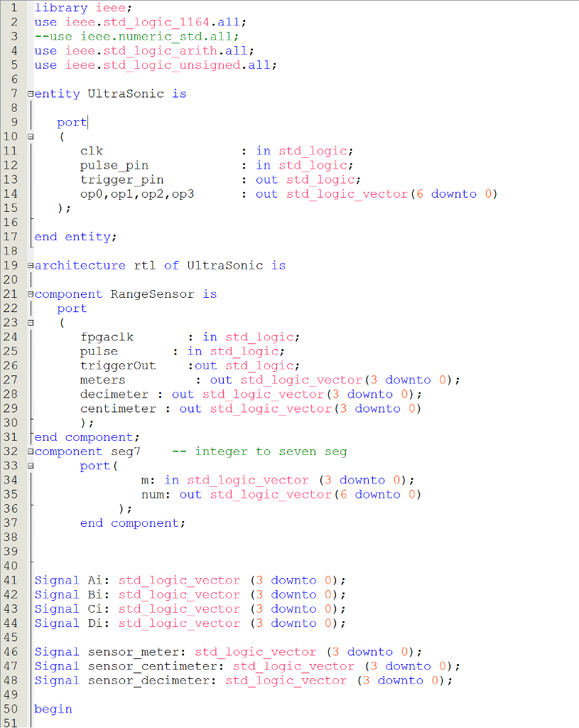Place cursor on the word begin
The height and width of the screenshot is (728, 579).
[53, 708]
